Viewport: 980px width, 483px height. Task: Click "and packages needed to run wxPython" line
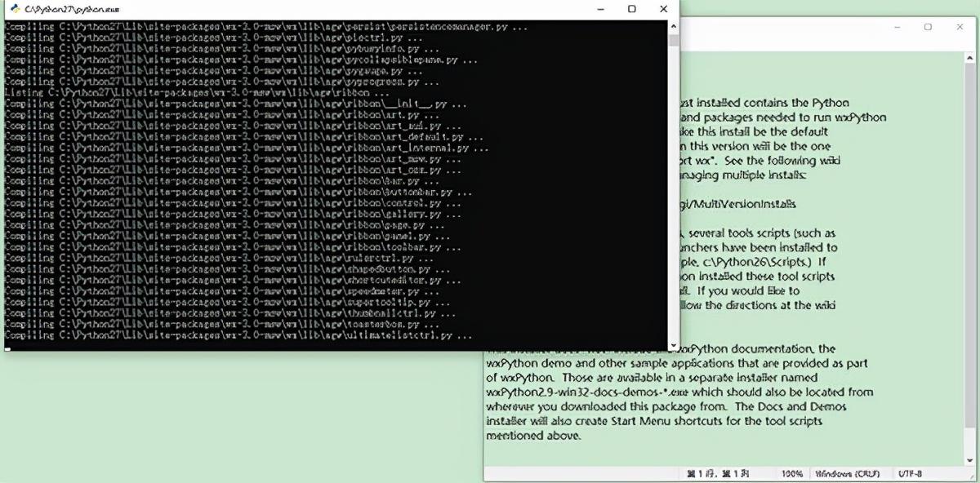(783, 117)
